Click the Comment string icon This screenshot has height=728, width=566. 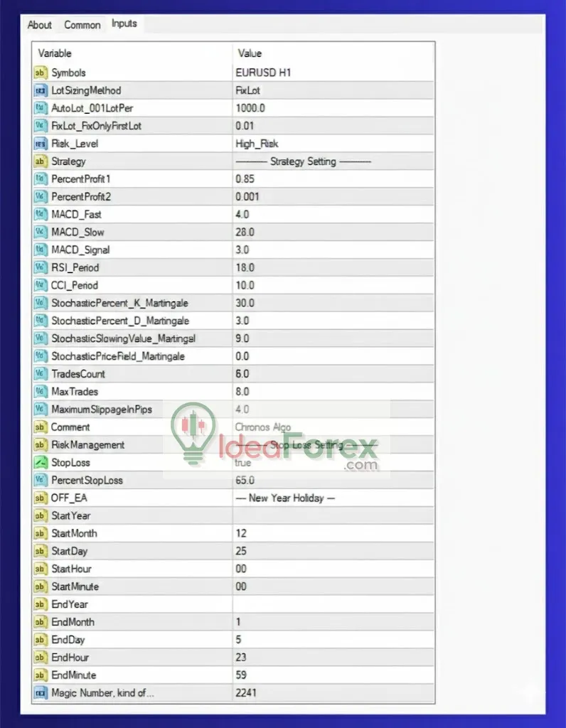(41, 427)
